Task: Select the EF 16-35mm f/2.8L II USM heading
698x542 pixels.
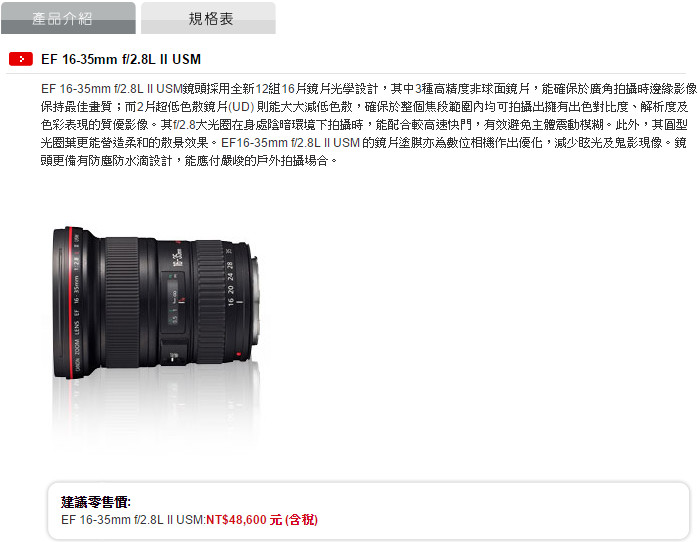Action: [121, 59]
